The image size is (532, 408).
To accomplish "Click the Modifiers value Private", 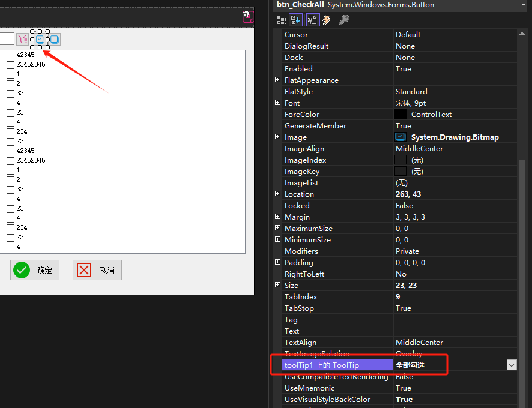I will click(x=407, y=251).
